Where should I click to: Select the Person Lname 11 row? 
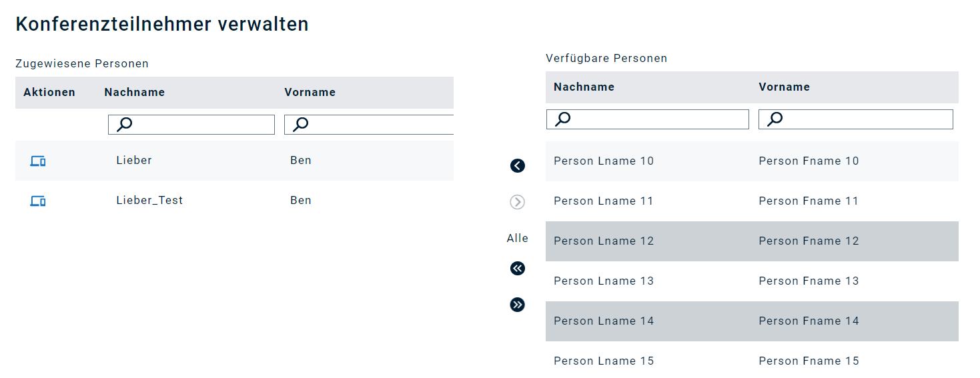[752, 201]
